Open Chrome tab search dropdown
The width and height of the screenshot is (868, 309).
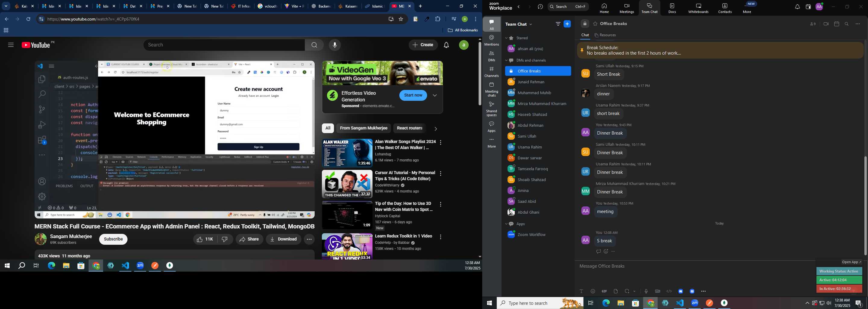coord(6,6)
